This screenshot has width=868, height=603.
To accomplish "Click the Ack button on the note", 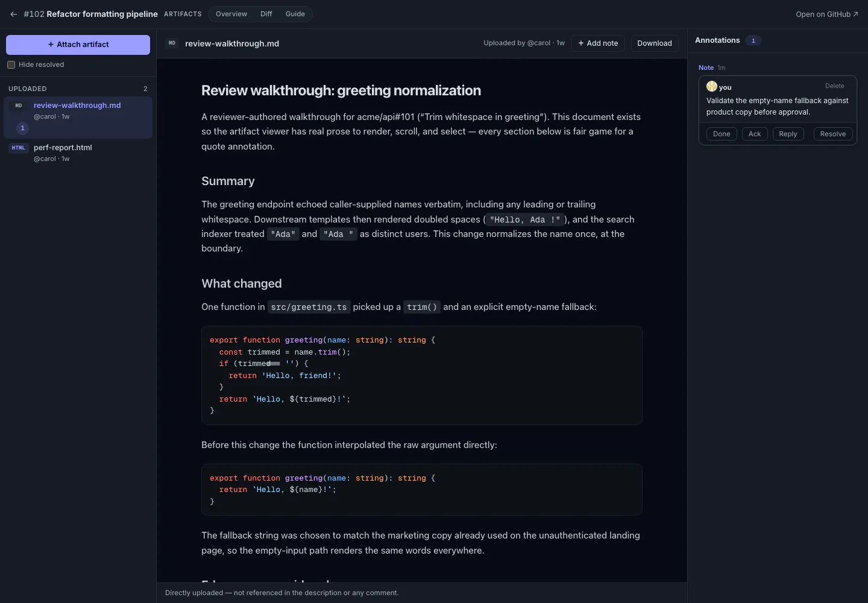I will [x=755, y=134].
